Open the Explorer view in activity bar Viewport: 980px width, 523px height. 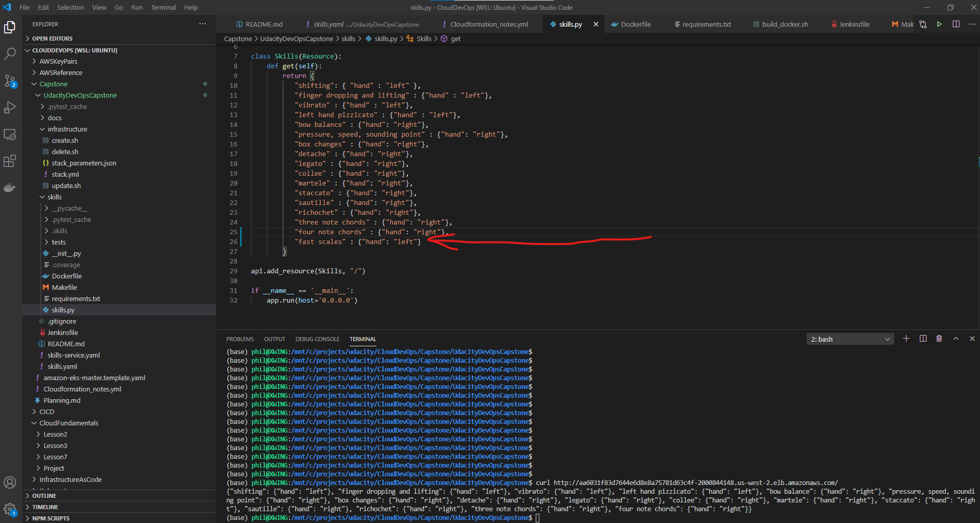[10, 27]
